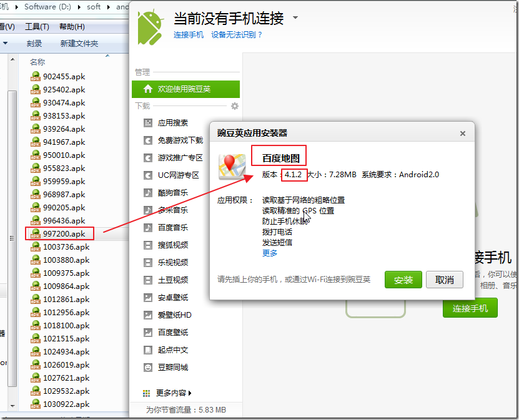The image size is (519, 420).
Task: Click the 搜狐视频 film icon
Action: click(148, 245)
